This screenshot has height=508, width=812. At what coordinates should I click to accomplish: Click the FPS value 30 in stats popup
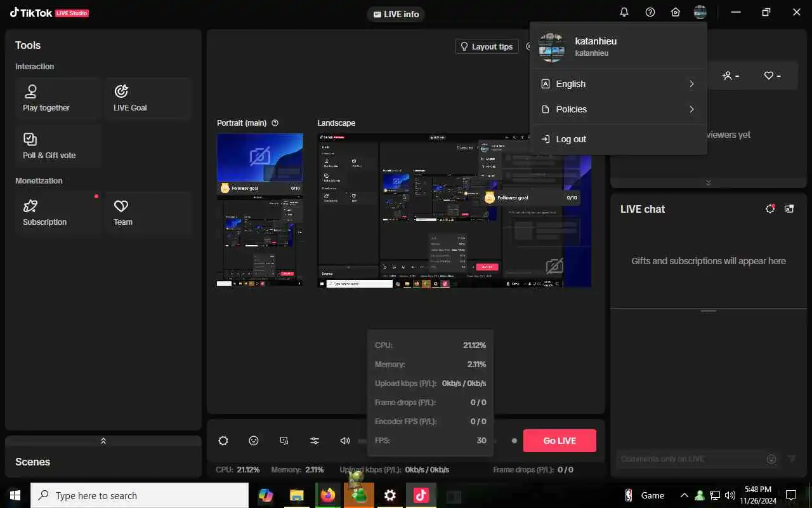click(x=481, y=441)
